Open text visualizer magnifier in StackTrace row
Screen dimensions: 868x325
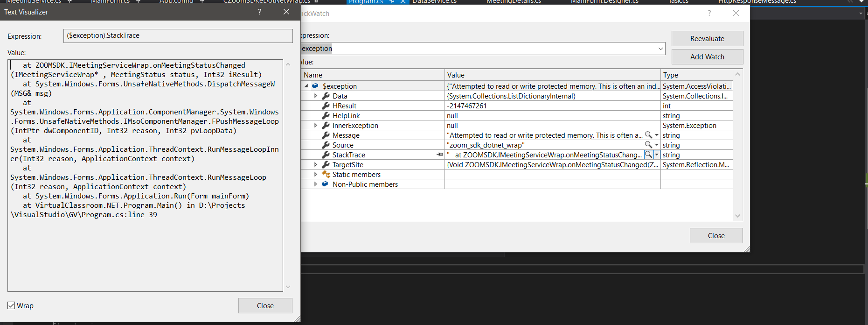pyautogui.click(x=648, y=155)
